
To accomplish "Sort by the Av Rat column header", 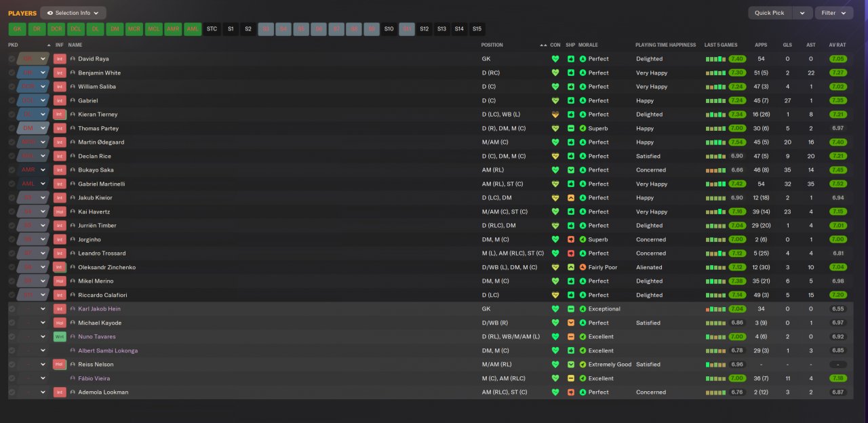I will pyautogui.click(x=837, y=45).
